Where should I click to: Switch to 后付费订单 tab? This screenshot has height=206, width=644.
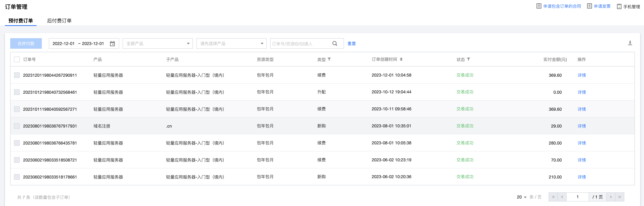pos(59,21)
